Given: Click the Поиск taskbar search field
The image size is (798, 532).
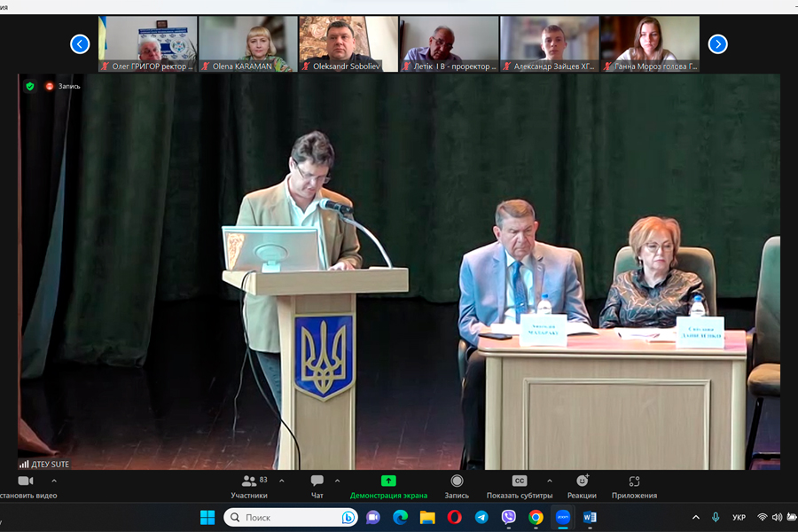Looking at the screenshot, I should [x=290, y=518].
